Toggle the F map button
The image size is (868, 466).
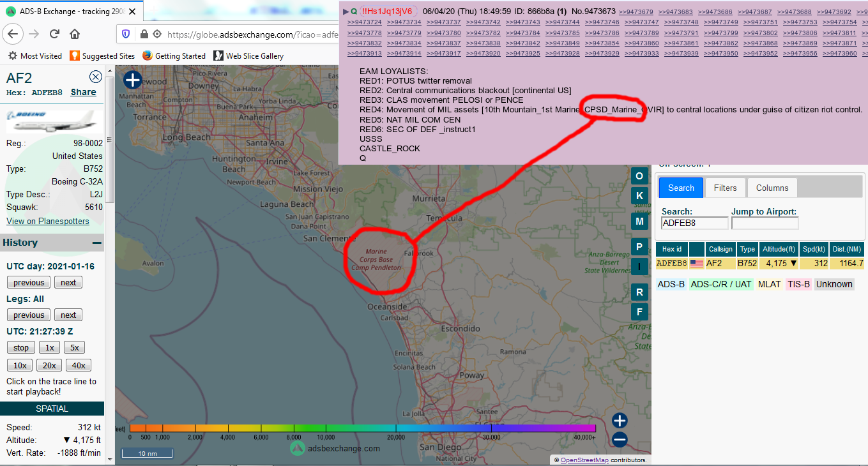click(639, 312)
